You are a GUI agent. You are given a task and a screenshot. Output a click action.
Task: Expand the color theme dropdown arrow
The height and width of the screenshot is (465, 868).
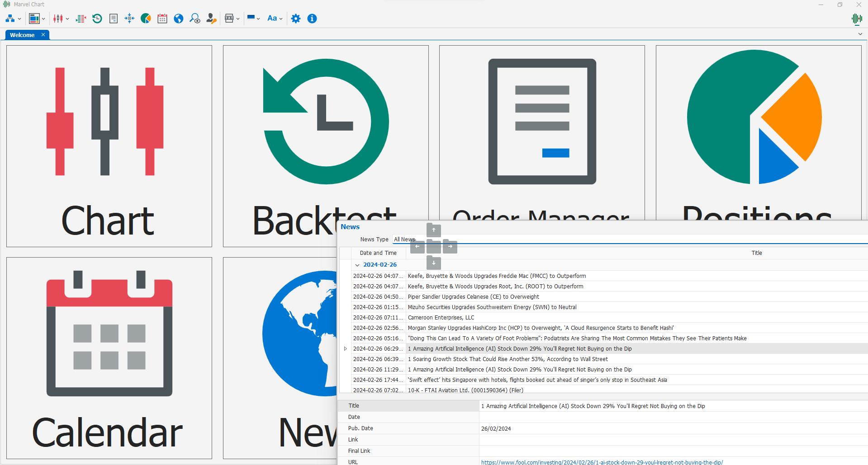pyautogui.click(x=258, y=19)
